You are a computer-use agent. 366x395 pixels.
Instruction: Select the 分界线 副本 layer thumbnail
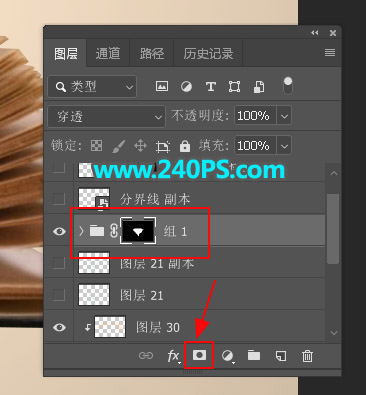tap(94, 199)
